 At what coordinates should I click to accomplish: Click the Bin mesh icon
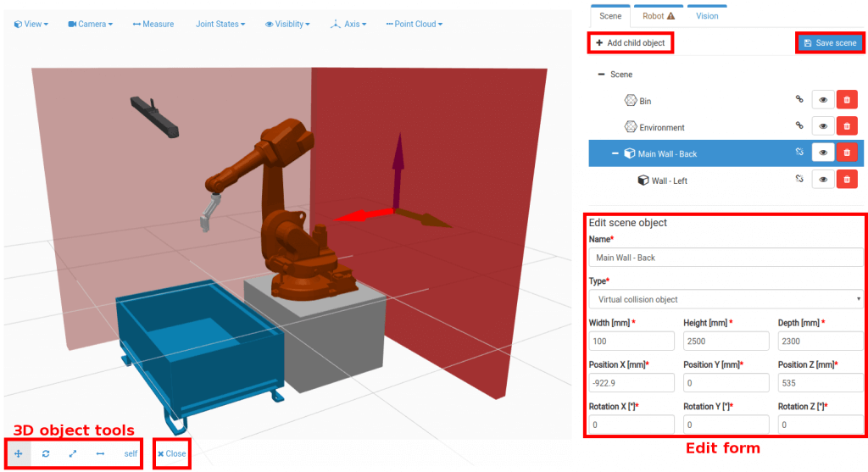[x=631, y=100]
